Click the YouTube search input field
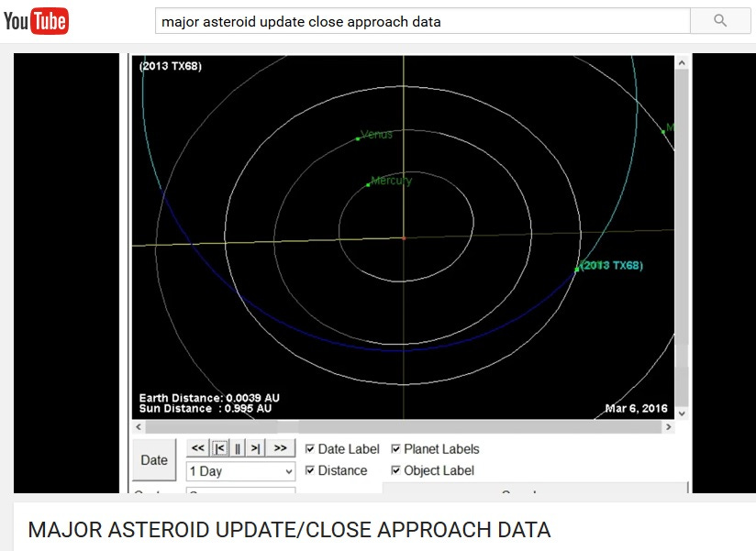This screenshot has height=551, width=756. click(x=423, y=21)
